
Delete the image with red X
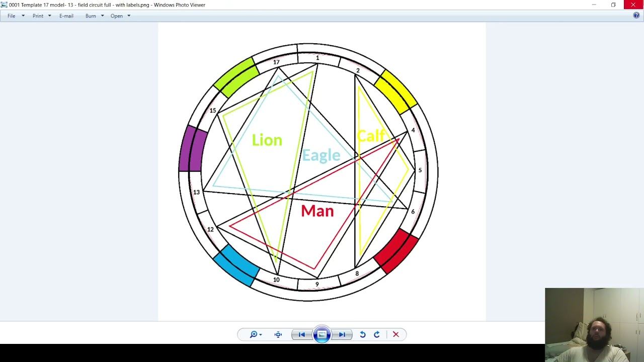pos(396,334)
